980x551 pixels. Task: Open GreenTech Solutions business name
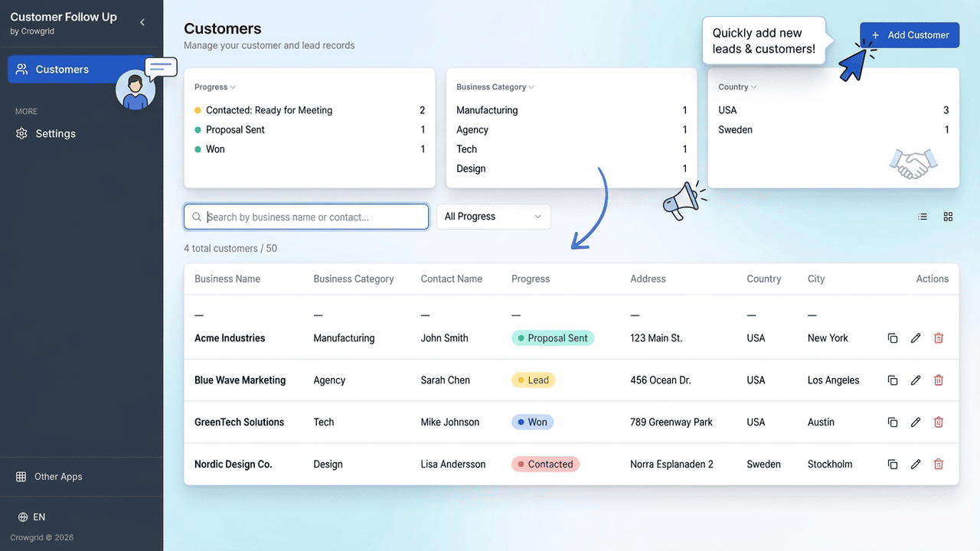(239, 422)
